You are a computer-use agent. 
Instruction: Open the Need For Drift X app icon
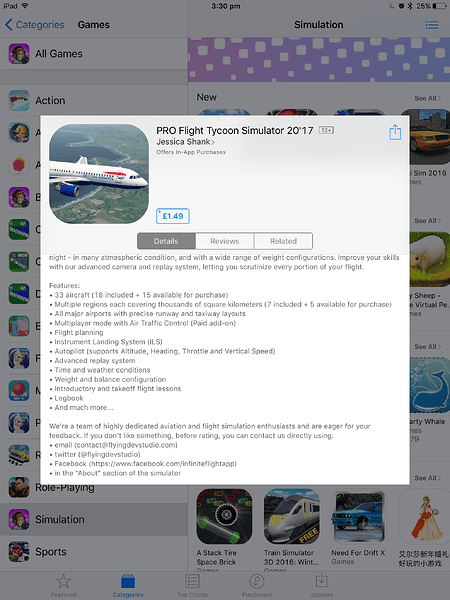point(359,516)
